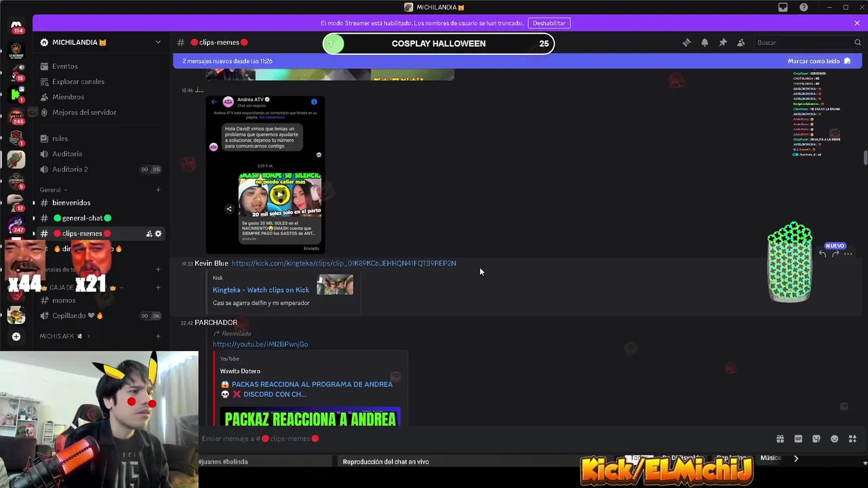The width and height of the screenshot is (868, 488).
Task: Create invite for clips-memes channel
Action: 149,234
